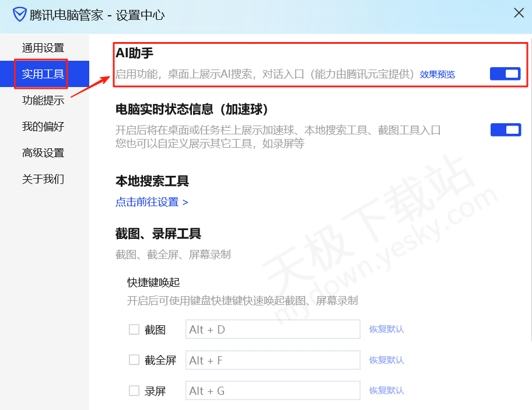Click the Alt + D shortcut field

tap(272, 329)
